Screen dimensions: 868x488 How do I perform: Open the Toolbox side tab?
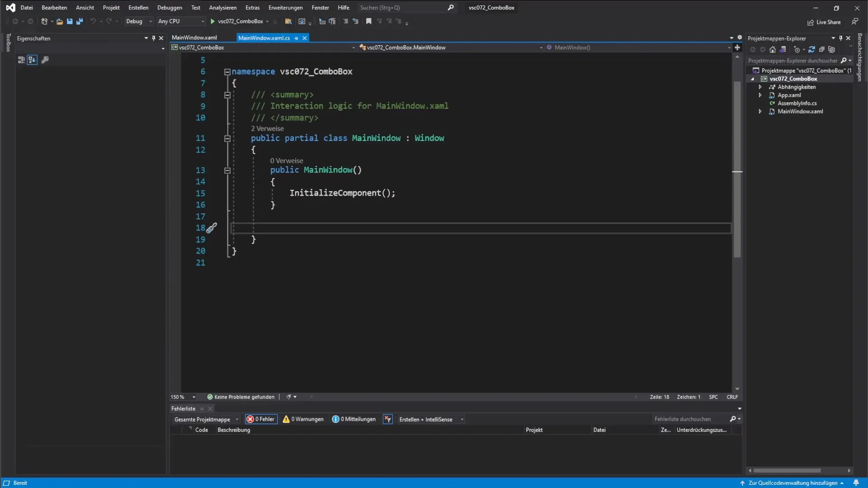tap(8, 42)
